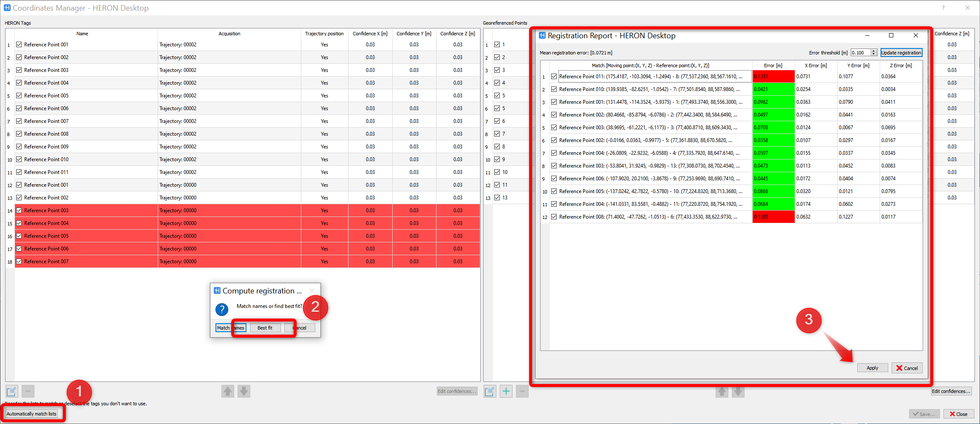Click the help question mark in title bar

coord(943,8)
